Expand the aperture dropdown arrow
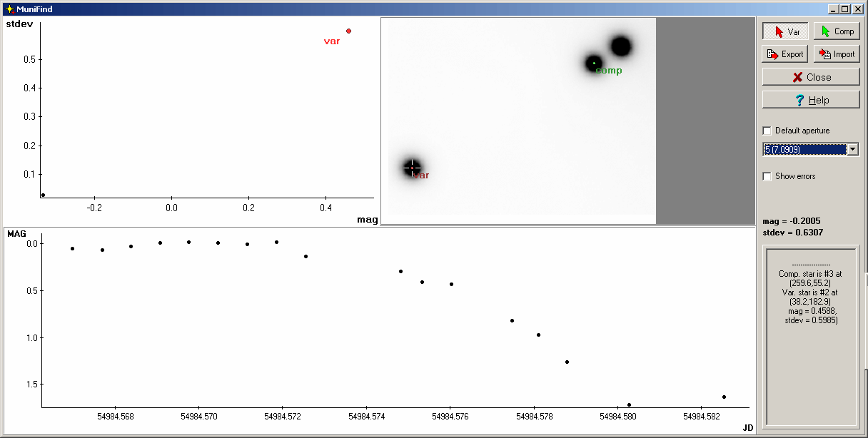 (852, 149)
